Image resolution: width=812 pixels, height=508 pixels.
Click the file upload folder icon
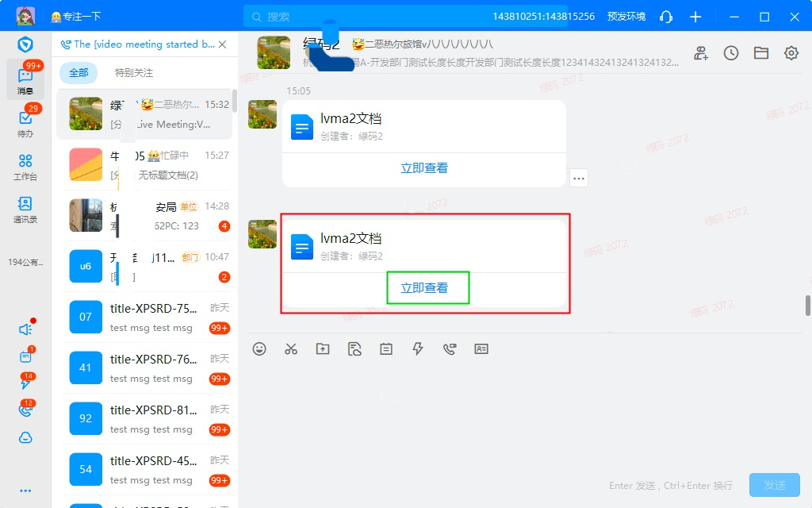(x=323, y=348)
